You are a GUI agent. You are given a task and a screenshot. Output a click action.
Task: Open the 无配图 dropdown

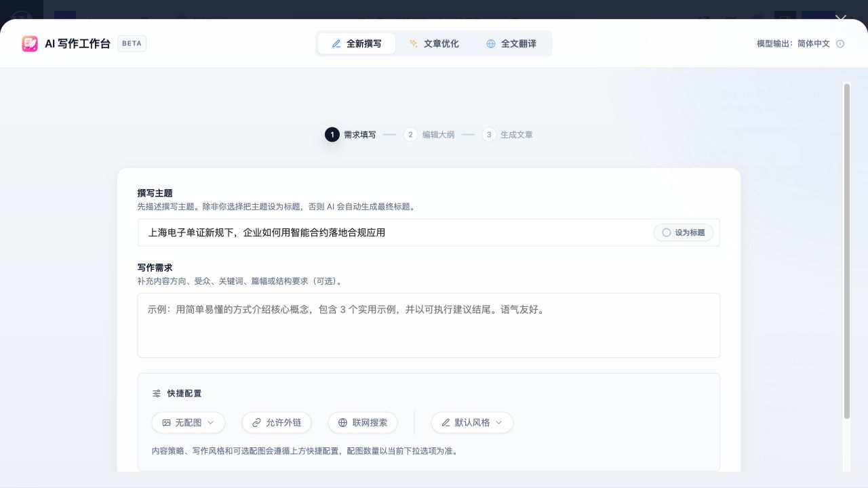point(189,422)
